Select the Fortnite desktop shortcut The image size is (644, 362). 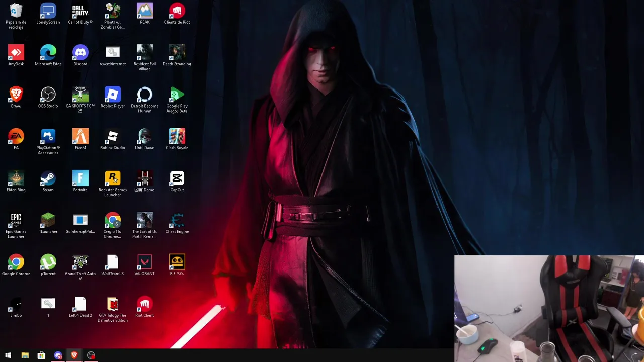click(x=80, y=178)
